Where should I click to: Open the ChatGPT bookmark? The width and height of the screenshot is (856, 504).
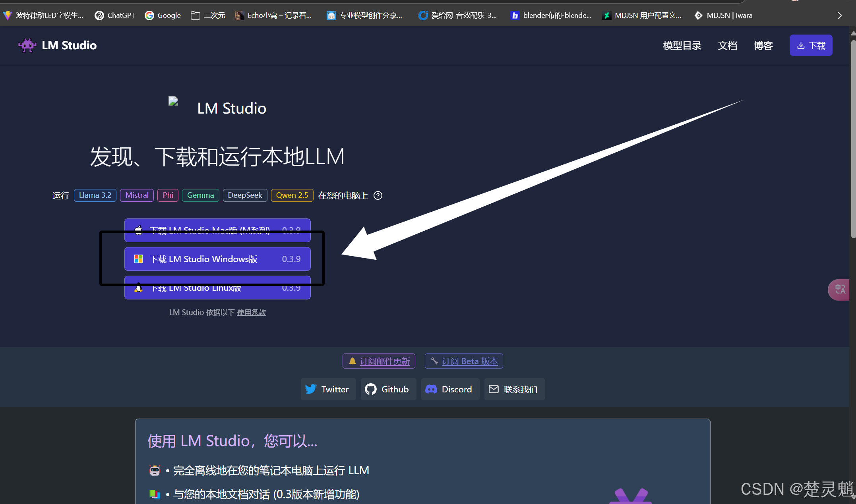click(115, 15)
